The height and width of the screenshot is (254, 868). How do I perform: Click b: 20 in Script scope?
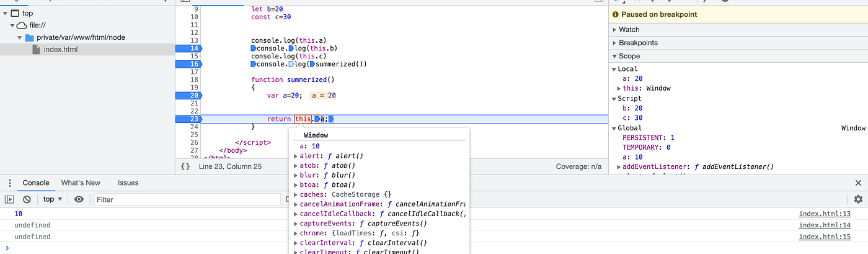coord(633,108)
